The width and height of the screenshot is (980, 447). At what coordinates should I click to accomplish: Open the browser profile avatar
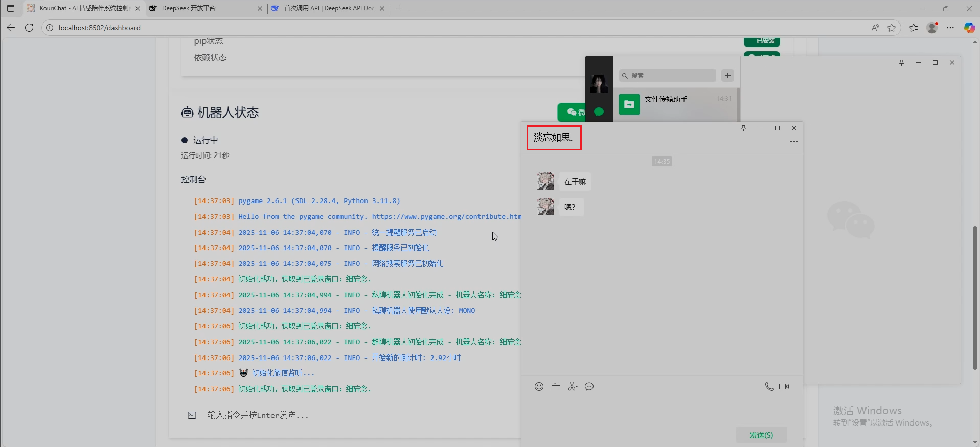pos(932,28)
